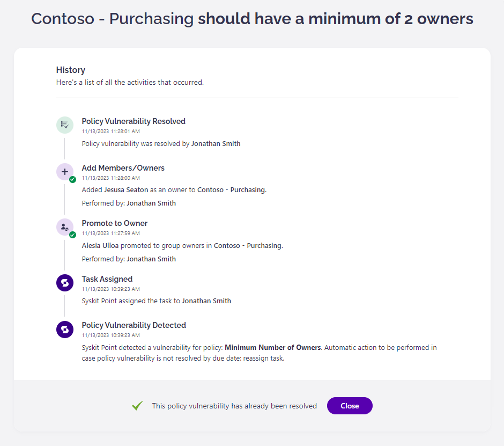Click Contoso - Purchasing in Add Members entry
The height and width of the screenshot is (446, 504).
[x=231, y=190]
